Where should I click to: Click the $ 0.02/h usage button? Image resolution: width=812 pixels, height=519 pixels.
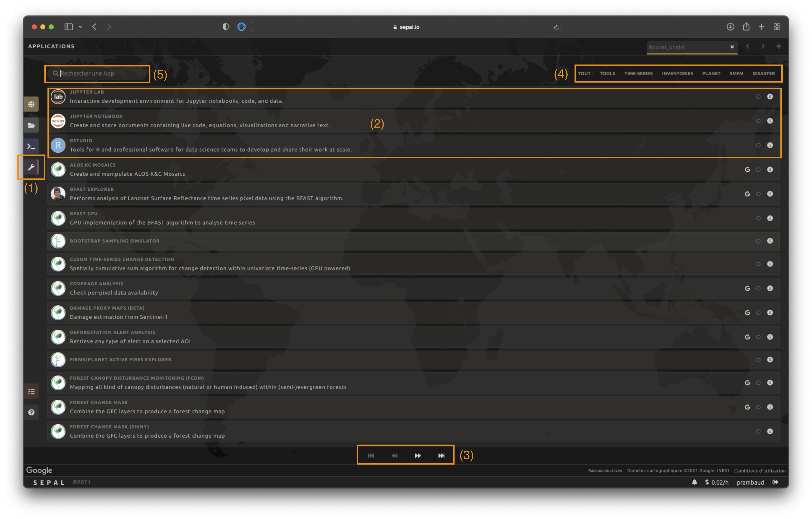coord(717,482)
